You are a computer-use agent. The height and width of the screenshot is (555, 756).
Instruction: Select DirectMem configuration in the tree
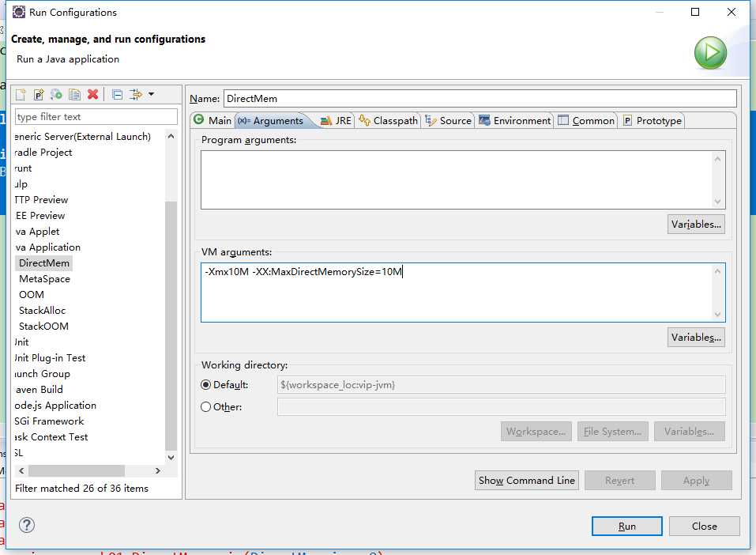click(x=44, y=263)
